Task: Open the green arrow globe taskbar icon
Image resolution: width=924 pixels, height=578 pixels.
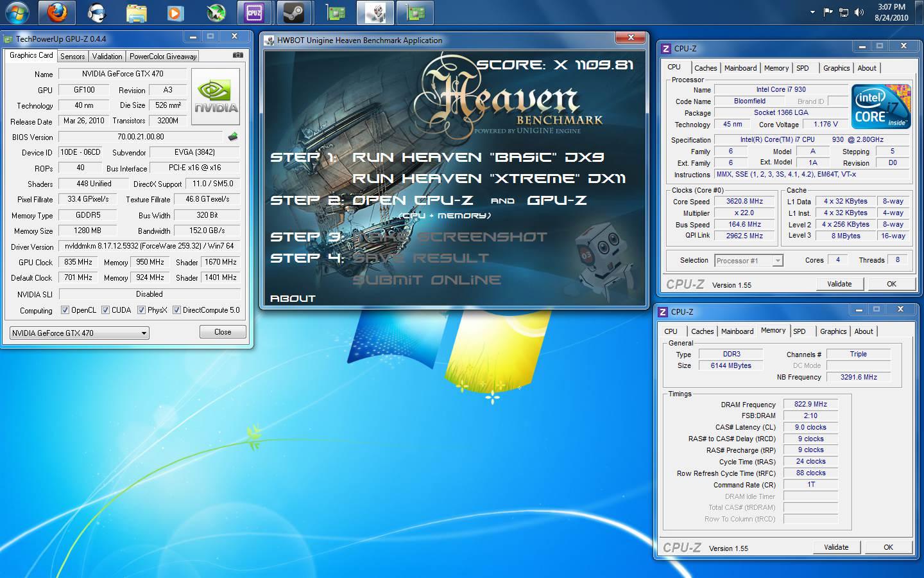Action: pos(215,13)
